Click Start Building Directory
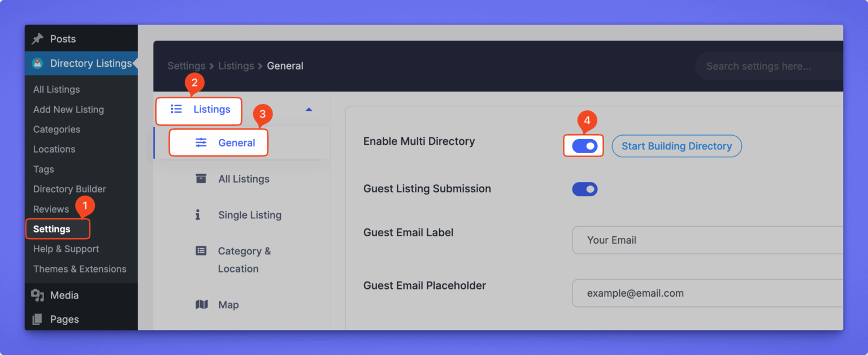The height and width of the screenshot is (355, 868). (676, 146)
